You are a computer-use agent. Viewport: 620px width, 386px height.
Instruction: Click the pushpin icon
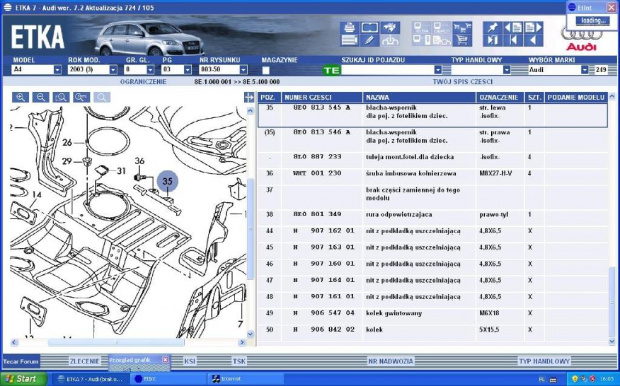[x=492, y=28]
